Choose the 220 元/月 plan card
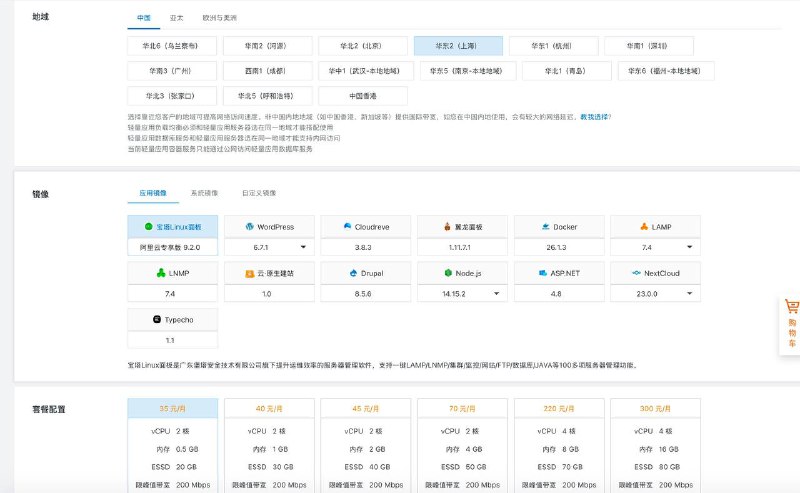 tap(559, 446)
